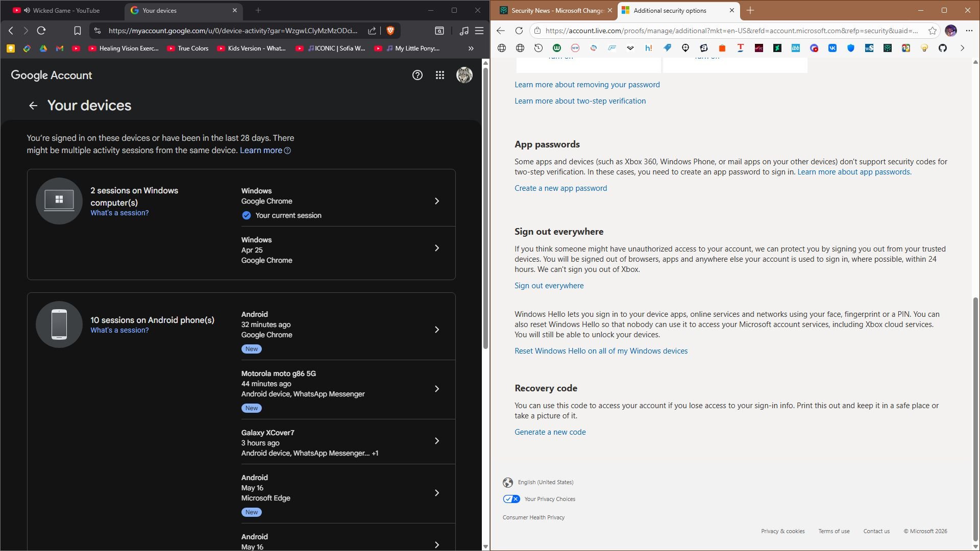The height and width of the screenshot is (551, 980).
Task: Open Learn more about two-step verification
Action: (x=580, y=101)
